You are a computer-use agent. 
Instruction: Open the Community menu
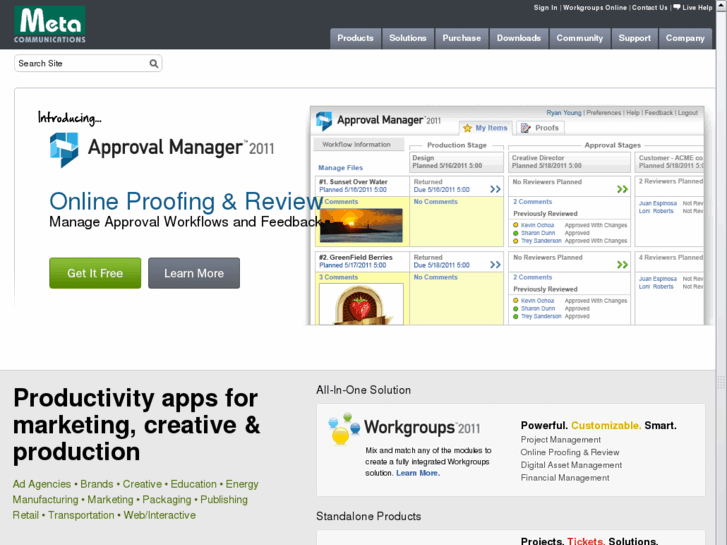(580, 38)
